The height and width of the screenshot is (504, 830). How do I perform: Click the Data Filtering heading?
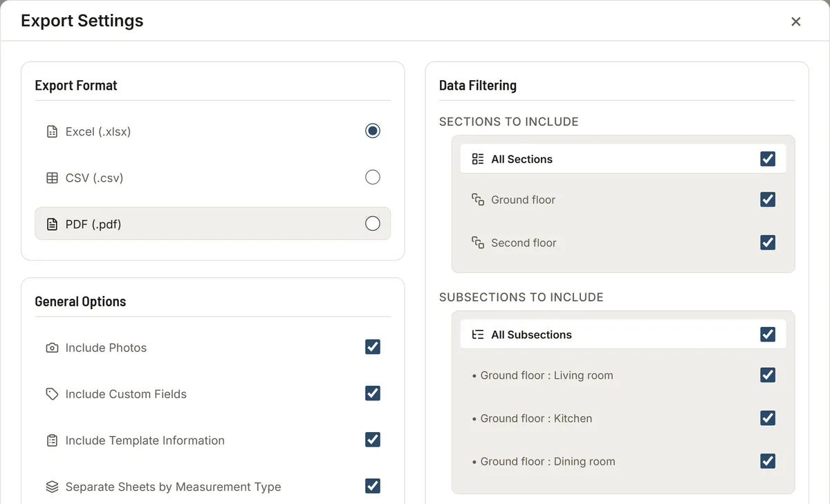(478, 86)
